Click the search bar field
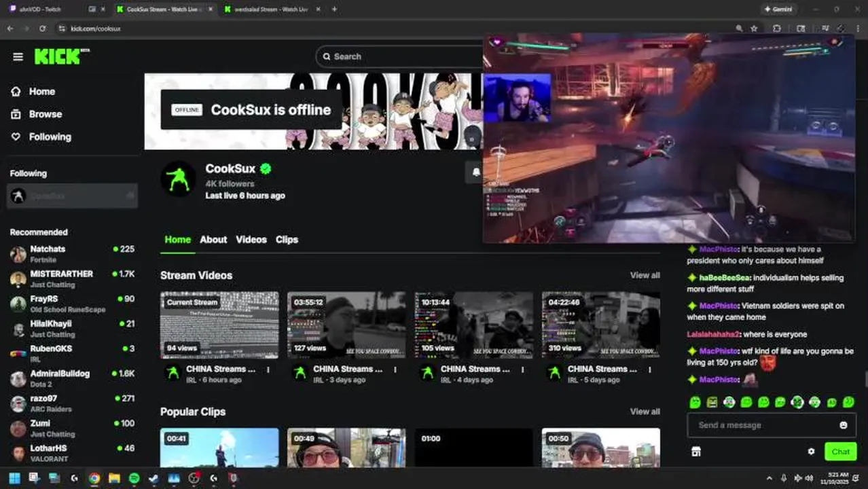The height and width of the screenshot is (489, 868). (399, 56)
